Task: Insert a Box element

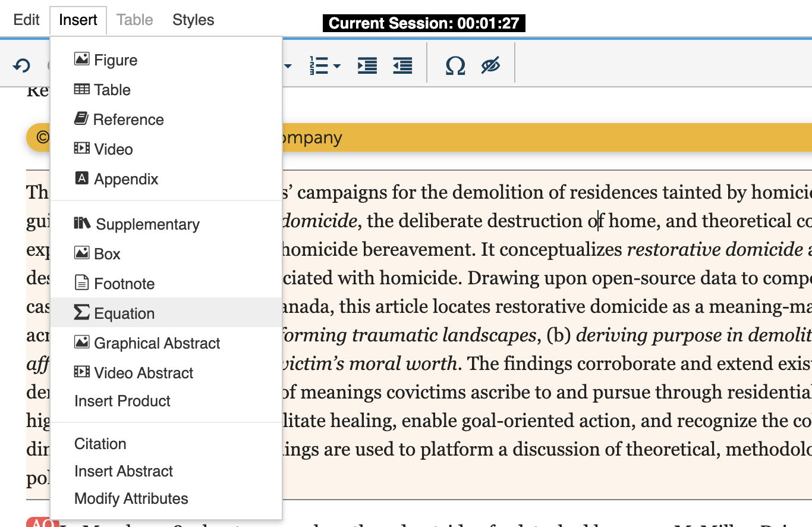Action: [166, 254]
